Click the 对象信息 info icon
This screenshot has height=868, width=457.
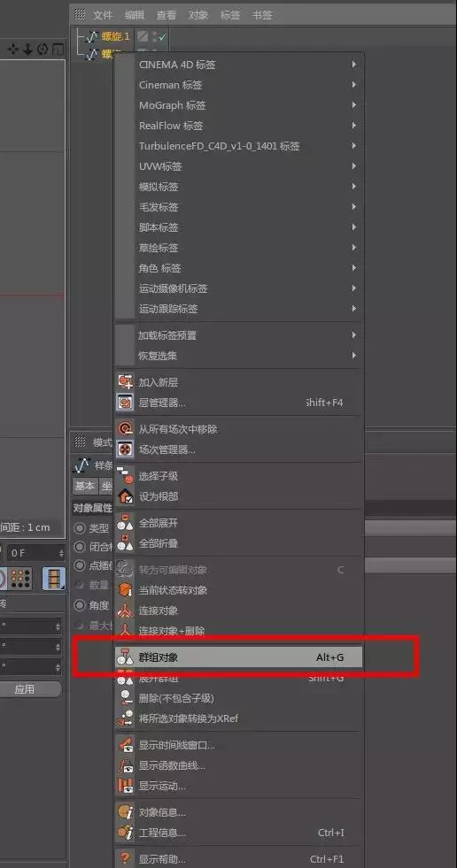(x=126, y=812)
